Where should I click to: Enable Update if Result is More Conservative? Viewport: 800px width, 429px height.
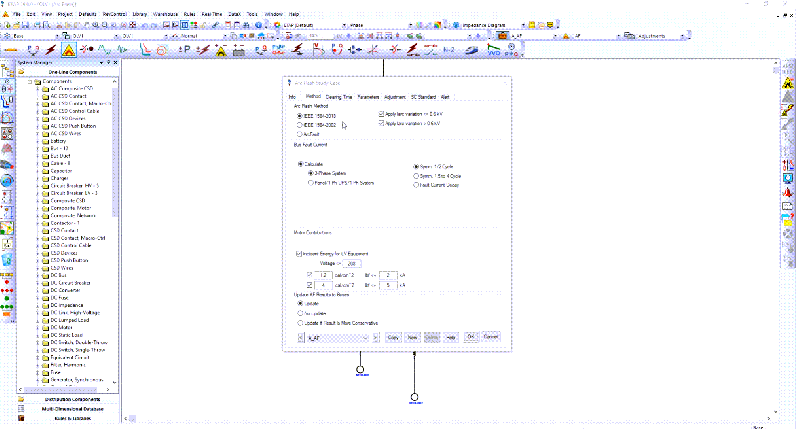pyautogui.click(x=299, y=323)
